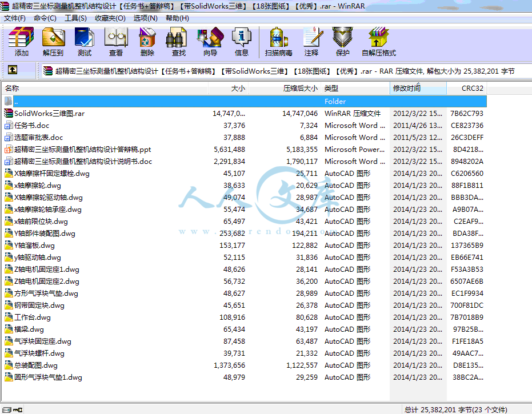Go up one folder level with the arrow

[x=13, y=70]
